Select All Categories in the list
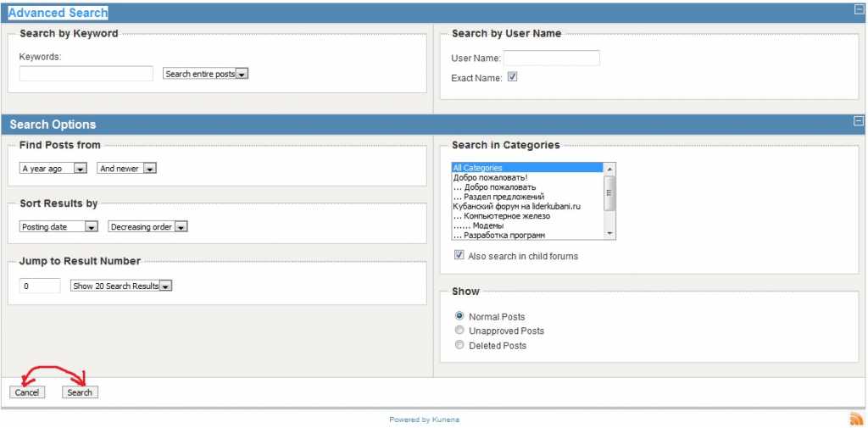 pos(527,168)
